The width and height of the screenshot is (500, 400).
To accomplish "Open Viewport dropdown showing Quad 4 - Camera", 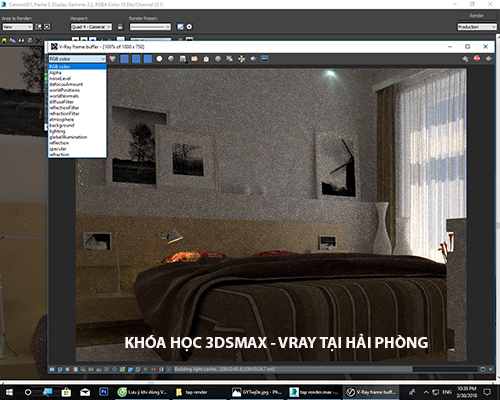I will (91, 27).
